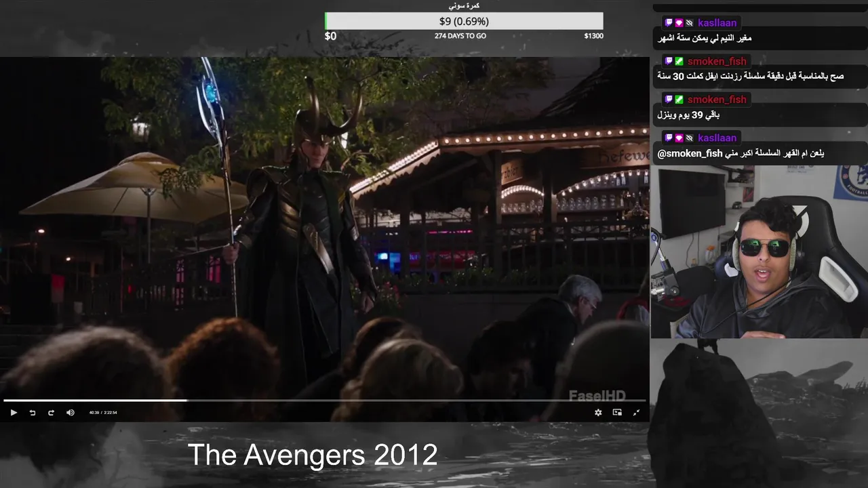Click the streamer webcam feed

pos(759,251)
